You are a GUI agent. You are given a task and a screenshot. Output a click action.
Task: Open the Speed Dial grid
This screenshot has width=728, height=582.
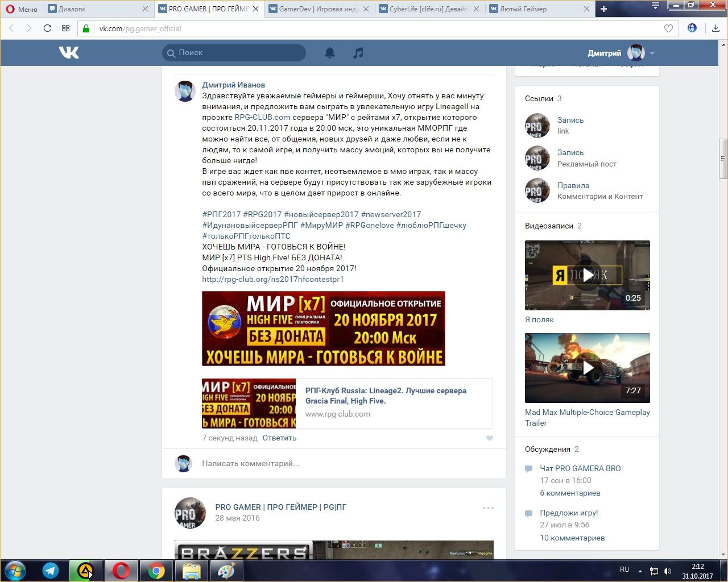65,28
